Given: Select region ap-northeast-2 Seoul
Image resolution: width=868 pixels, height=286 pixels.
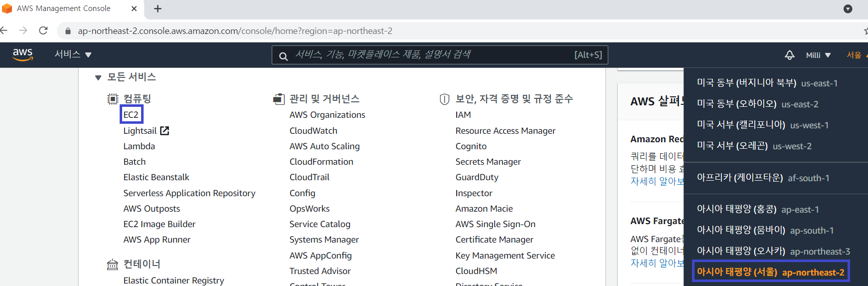Looking at the screenshot, I should (771, 272).
